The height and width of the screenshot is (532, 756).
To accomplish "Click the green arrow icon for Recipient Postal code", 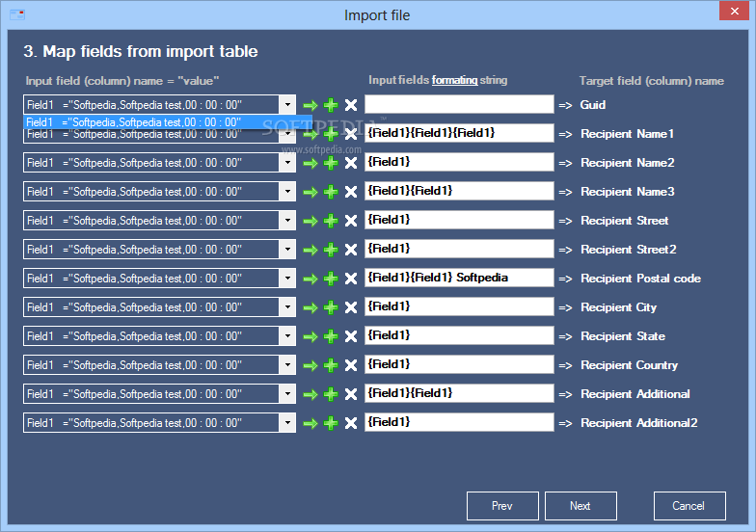I will (310, 279).
